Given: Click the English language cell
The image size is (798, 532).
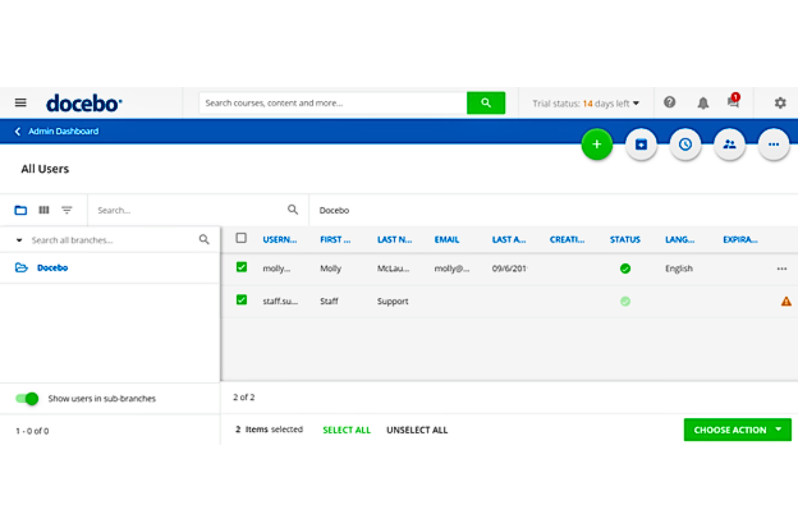Looking at the screenshot, I should 679,268.
